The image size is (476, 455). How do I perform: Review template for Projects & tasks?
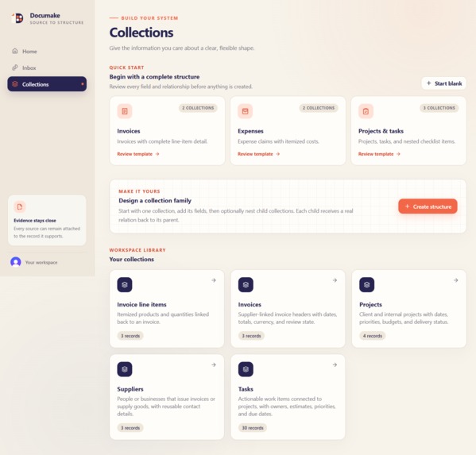pyautogui.click(x=379, y=154)
